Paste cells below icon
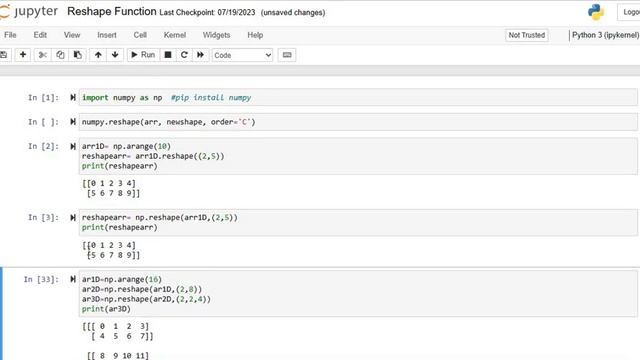Viewport: 640px width, 360px height. pyautogui.click(x=77, y=55)
